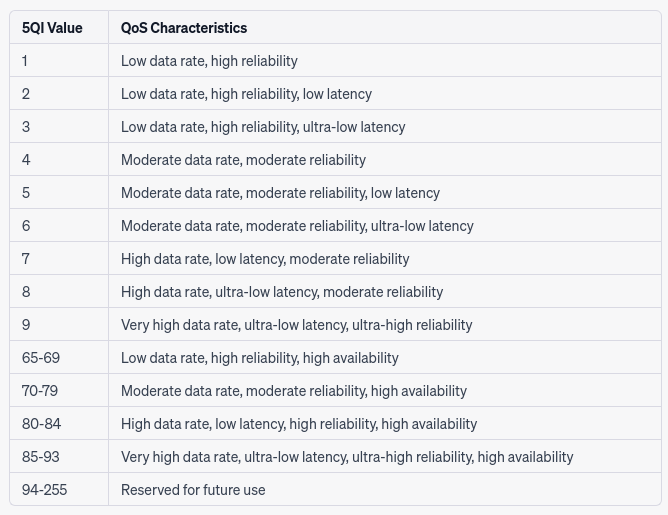This screenshot has height=515, width=668.
Task: Click "Moderate data rate, moderate reliability" row text
Action: click(243, 160)
